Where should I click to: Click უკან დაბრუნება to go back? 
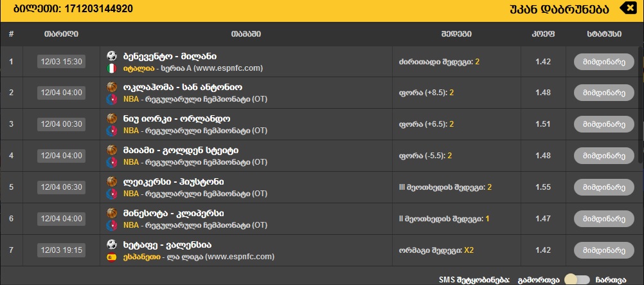[x=559, y=9]
